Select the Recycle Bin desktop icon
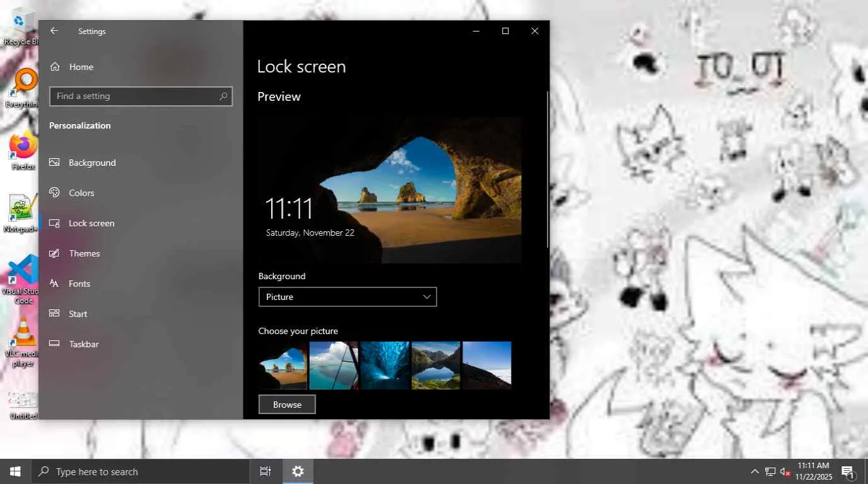 (21, 28)
